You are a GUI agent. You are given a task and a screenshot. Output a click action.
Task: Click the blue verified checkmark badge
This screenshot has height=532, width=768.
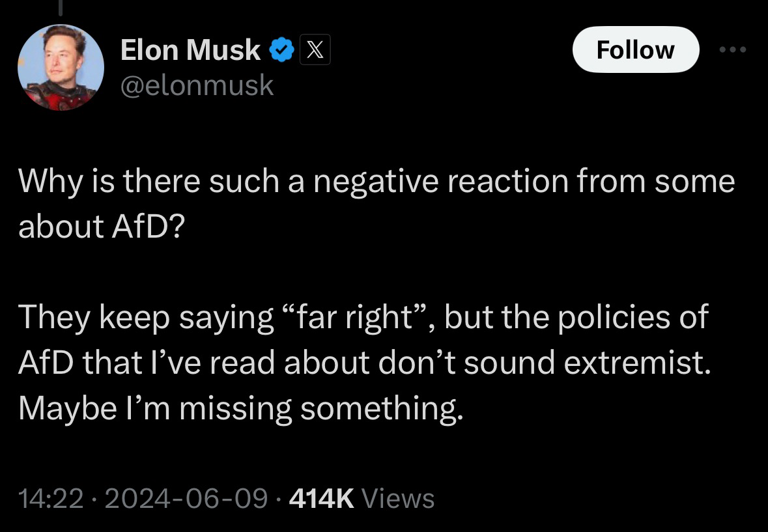pos(281,50)
